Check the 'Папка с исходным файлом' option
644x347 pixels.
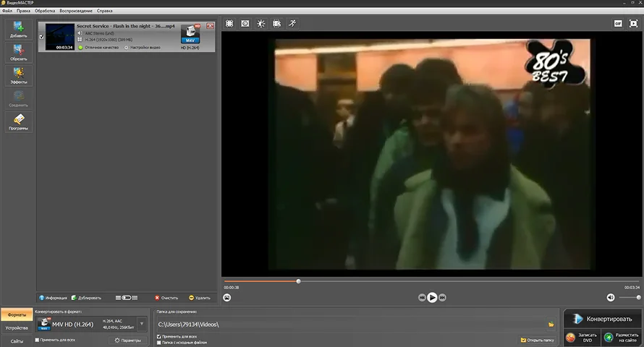(x=159, y=343)
